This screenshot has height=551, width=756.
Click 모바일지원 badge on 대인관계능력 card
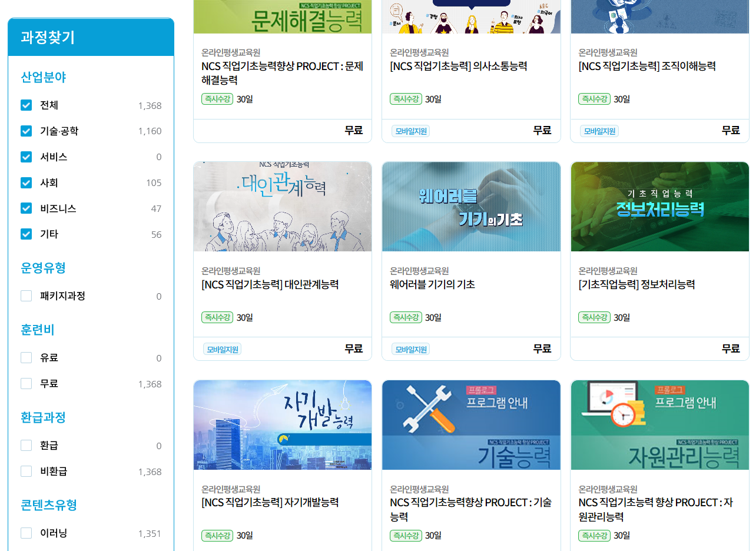[223, 349]
